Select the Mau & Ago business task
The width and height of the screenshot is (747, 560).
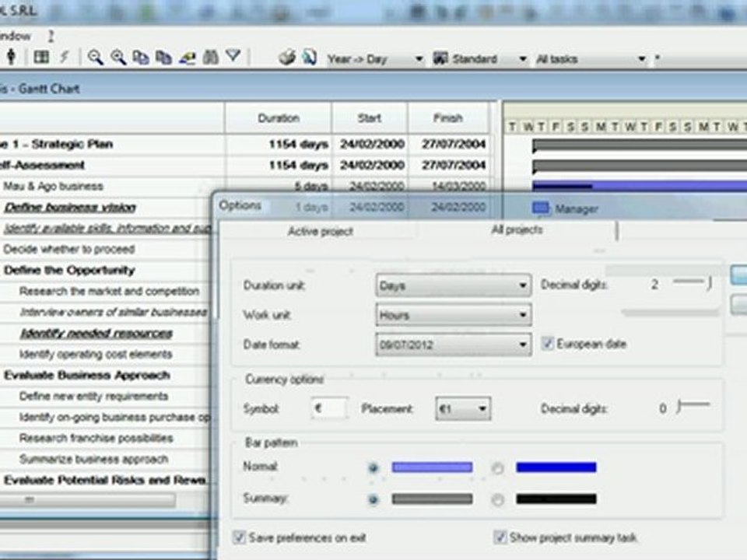click(x=53, y=186)
